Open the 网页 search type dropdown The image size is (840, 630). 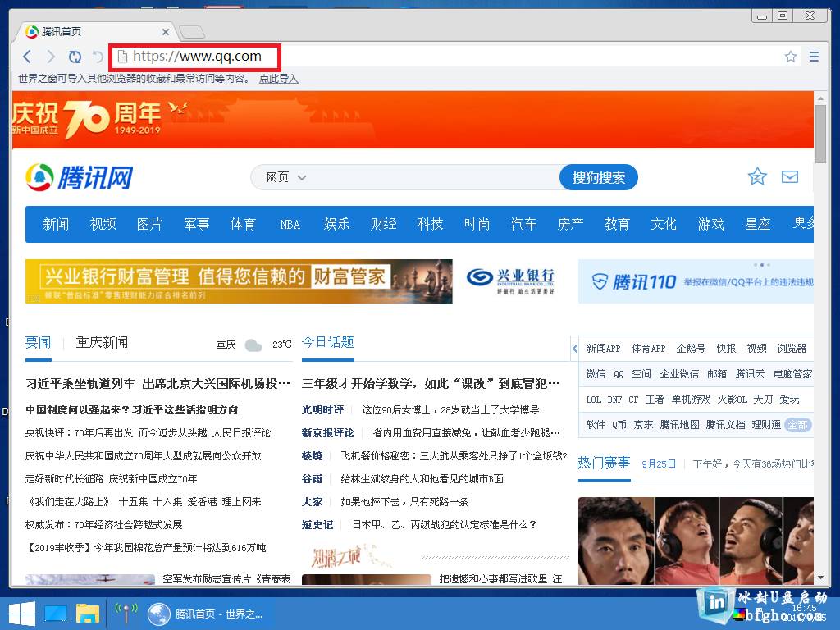[x=286, y=177]
